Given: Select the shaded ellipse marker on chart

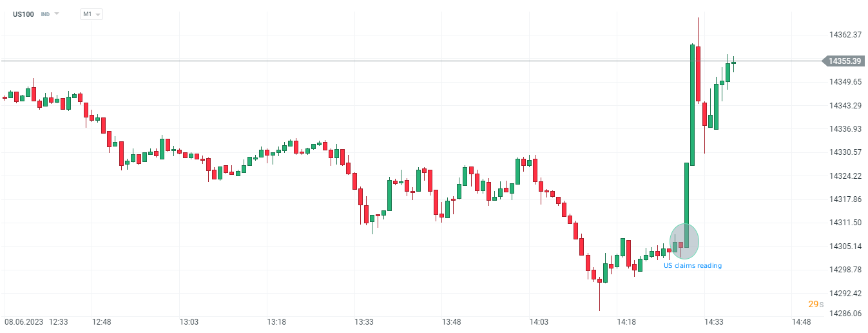Looking at the screenshot, I should coord(684,241).
